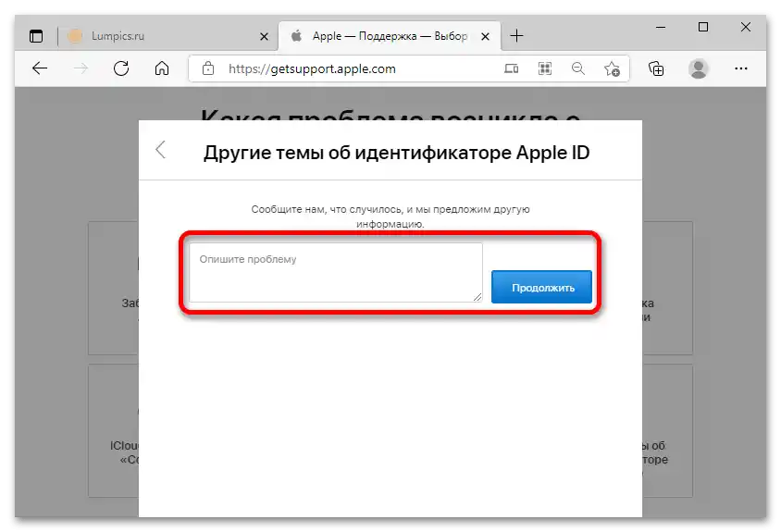The image size is (781, 532).
Task: Minimize the browser window
Action: 661,28
